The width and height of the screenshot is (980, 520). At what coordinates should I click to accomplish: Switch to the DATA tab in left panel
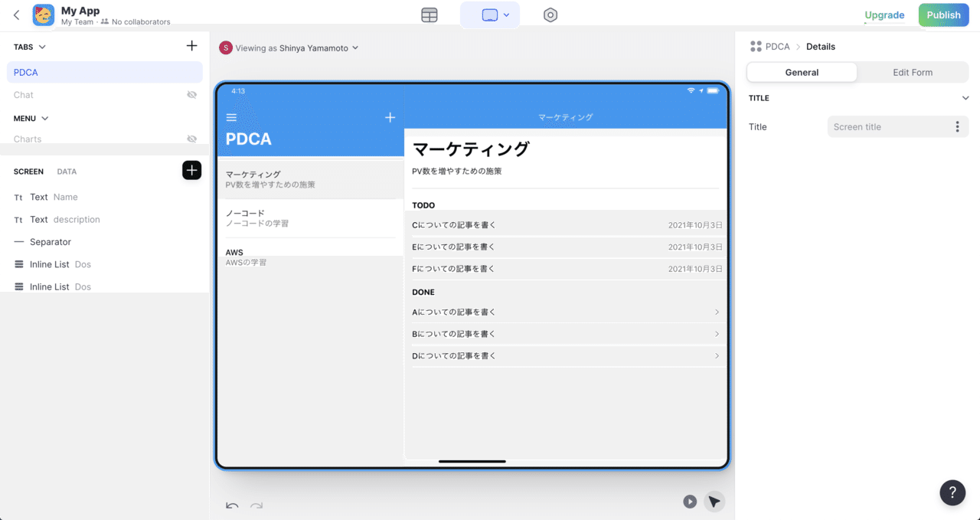point(67,172)
